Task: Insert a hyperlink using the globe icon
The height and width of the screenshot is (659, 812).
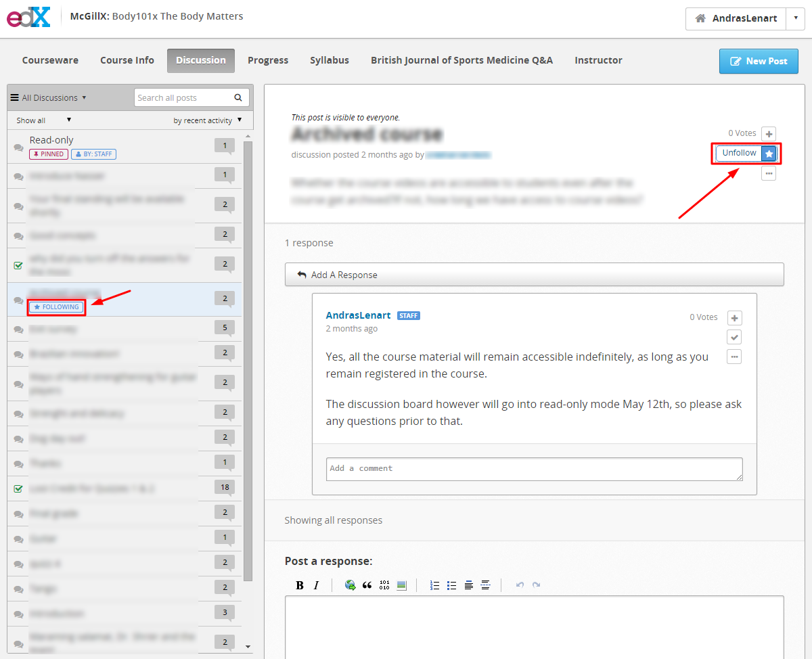Action: [x=350, y=585]
